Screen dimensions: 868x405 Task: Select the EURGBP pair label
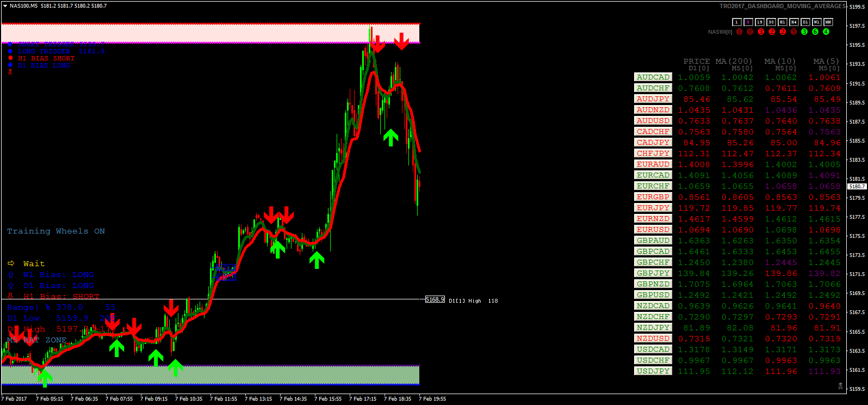pyautogui.click(x=653, y=197)
